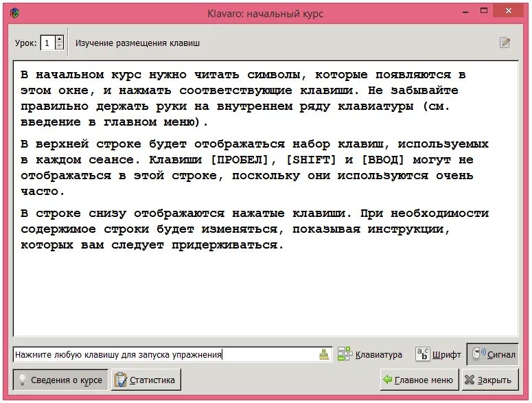Toggle the Сигнал sound button

point(493,354)
